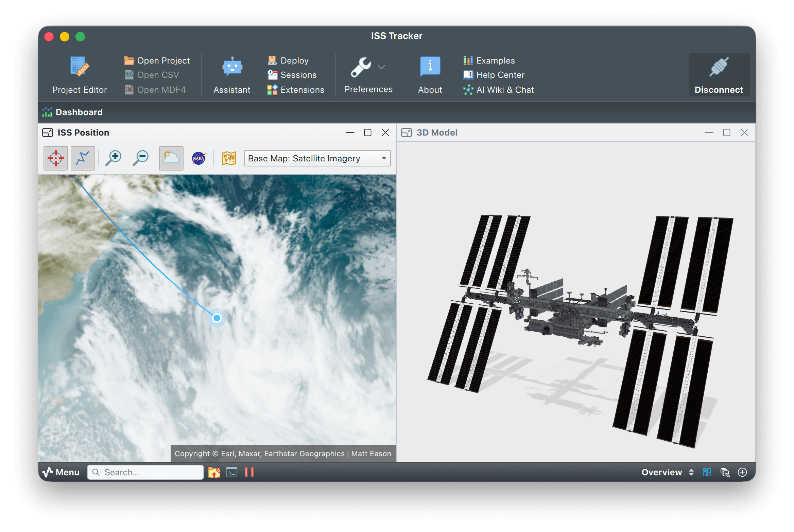
Task: Open Preferences wrench icon
Action: tap(361, 67)
